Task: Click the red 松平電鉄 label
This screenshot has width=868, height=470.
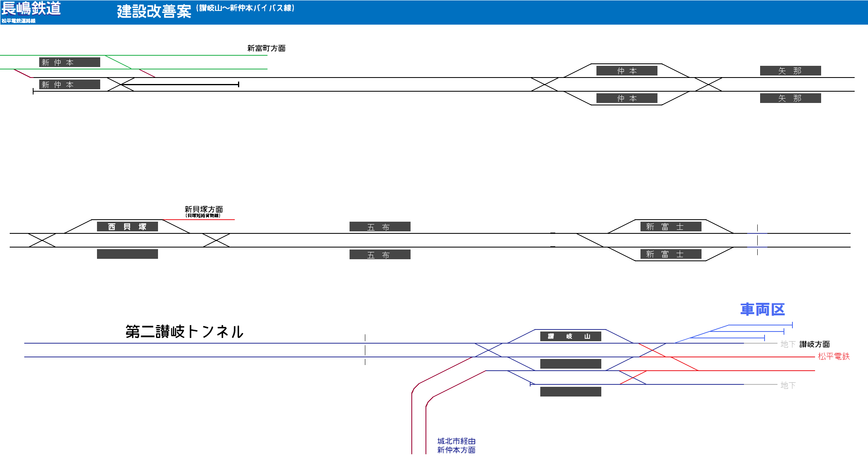Action: (x=834, y=357)
